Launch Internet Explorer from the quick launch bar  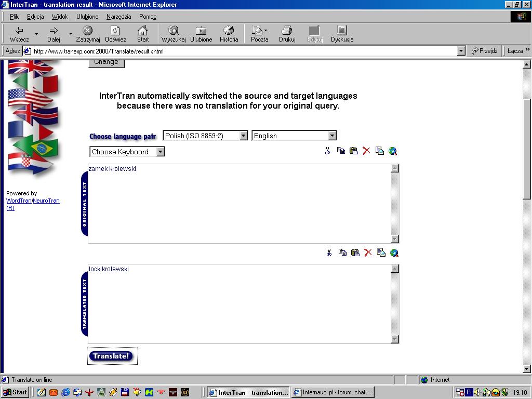65,392
